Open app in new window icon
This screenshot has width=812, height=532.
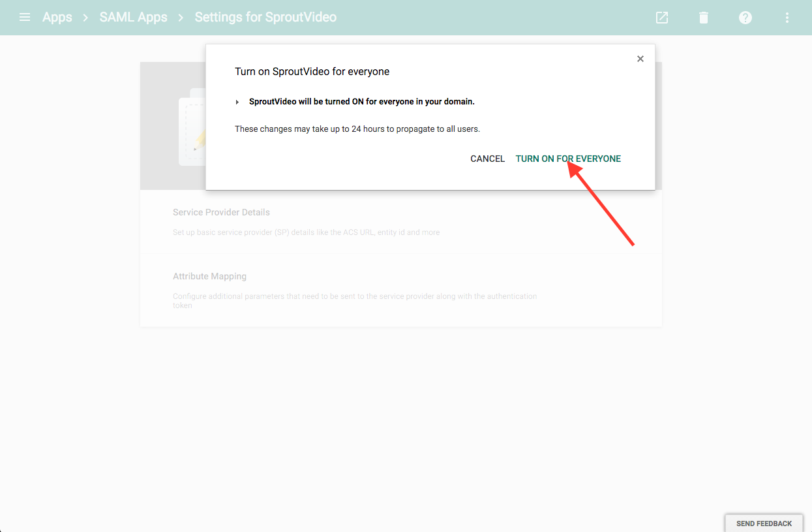(662, 18)
